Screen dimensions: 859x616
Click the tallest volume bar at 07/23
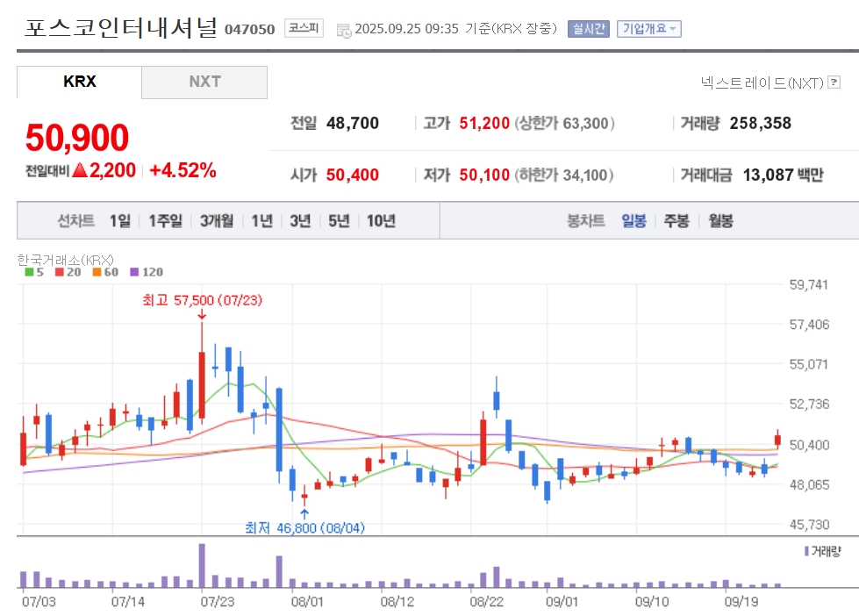(202, 566)
